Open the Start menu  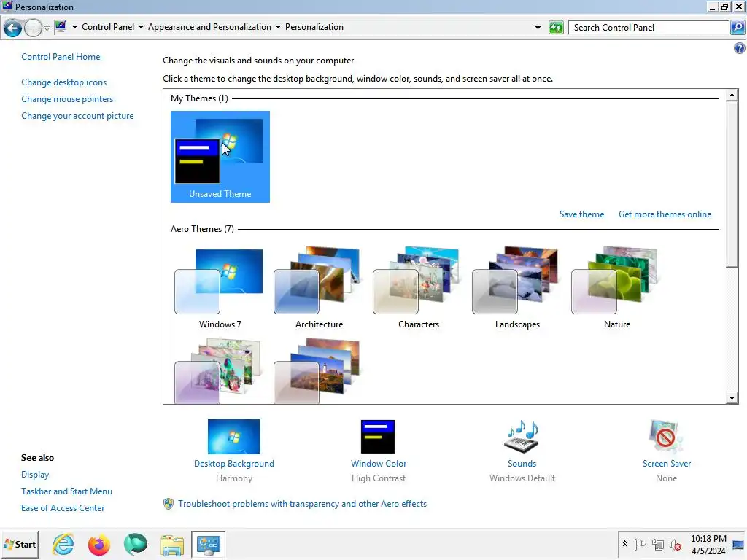click(x=20, y=544)
